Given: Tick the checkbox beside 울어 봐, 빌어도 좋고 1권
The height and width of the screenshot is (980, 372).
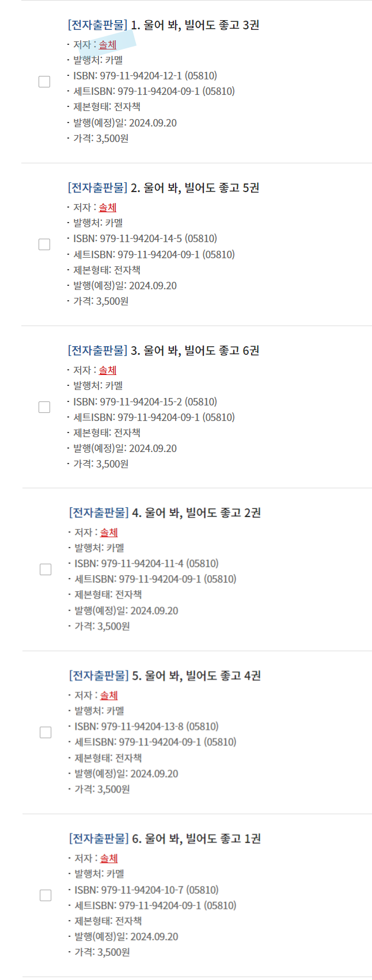Looking at the screenshot, I should point(45,895).
